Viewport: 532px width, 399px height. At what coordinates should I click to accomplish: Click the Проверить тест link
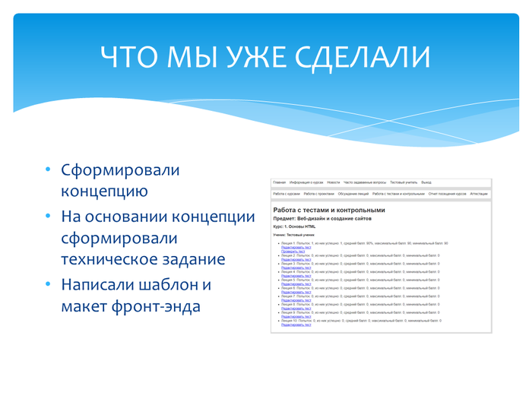click(x=293, y=251)
